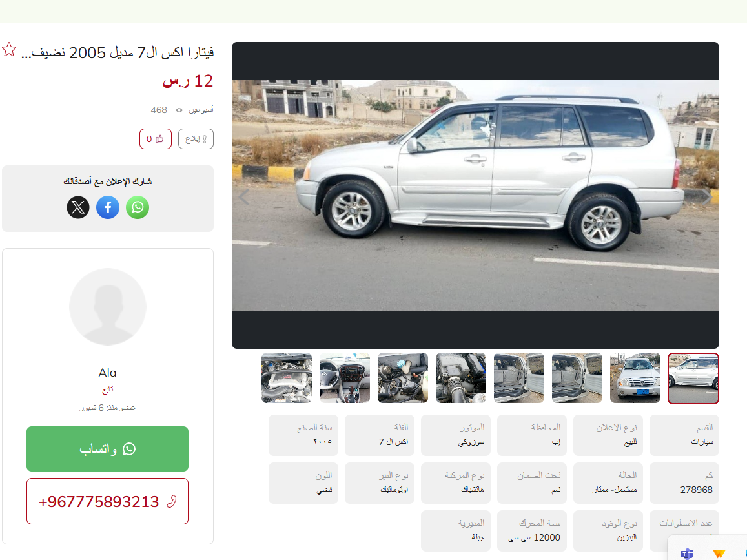This screenshot has height=560, width=747.
Task: Select the dashboard interior thumbnail
Action: (344, 378)
